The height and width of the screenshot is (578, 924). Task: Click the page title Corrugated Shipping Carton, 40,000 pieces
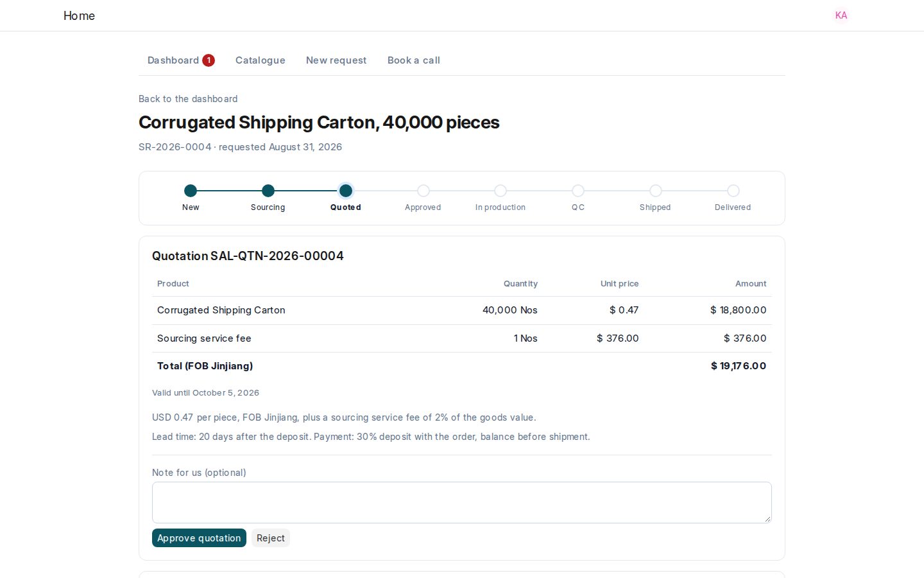click(319, 123)
